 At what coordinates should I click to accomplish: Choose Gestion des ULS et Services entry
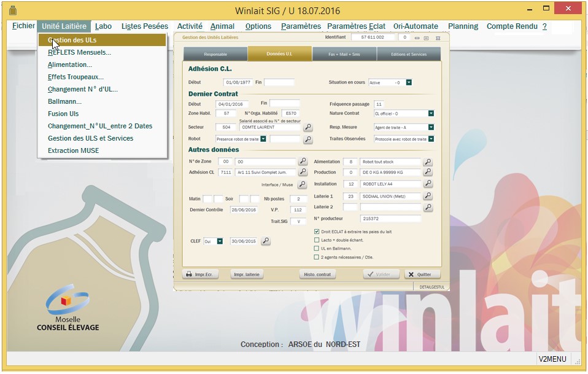(90, 138)
